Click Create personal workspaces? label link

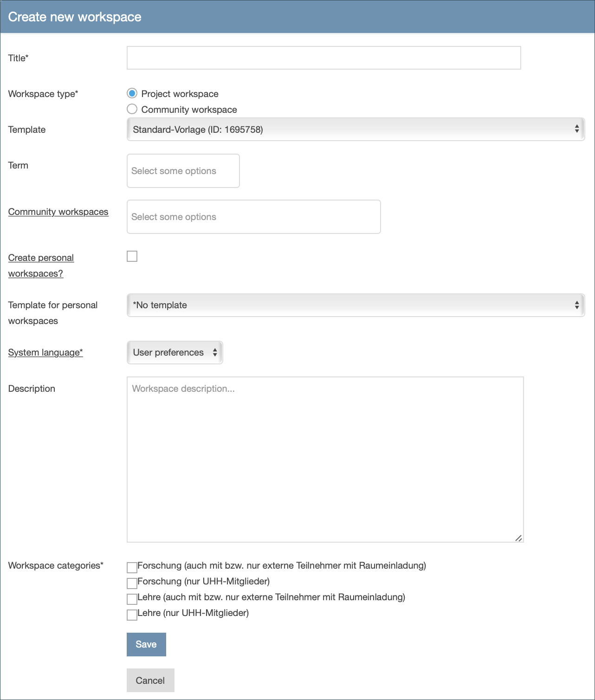41,266
